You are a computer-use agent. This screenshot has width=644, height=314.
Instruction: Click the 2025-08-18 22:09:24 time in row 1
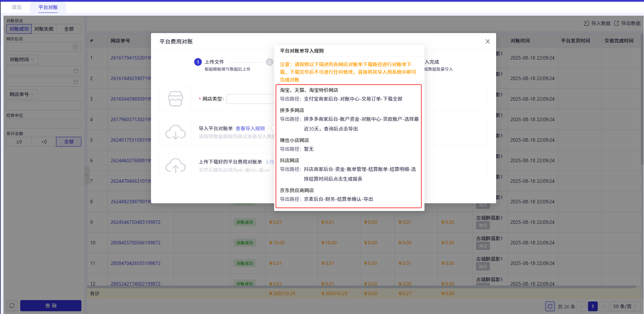[x=532, y=58]
